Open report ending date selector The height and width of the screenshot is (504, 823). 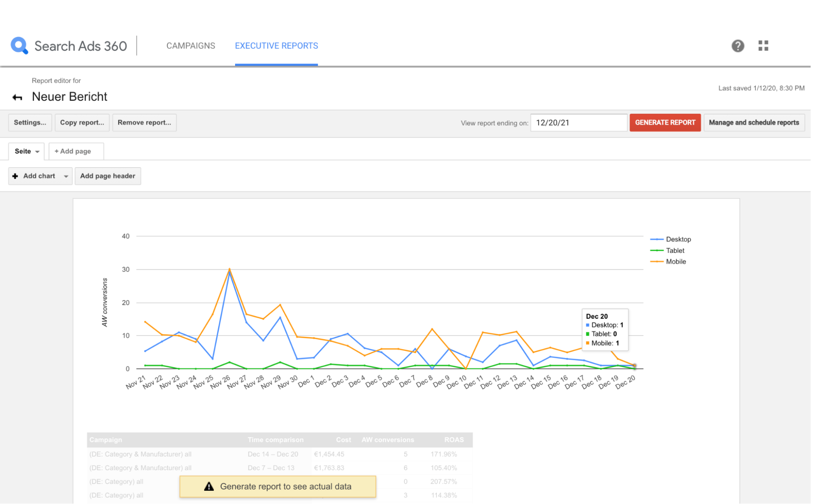click(578, 122)
